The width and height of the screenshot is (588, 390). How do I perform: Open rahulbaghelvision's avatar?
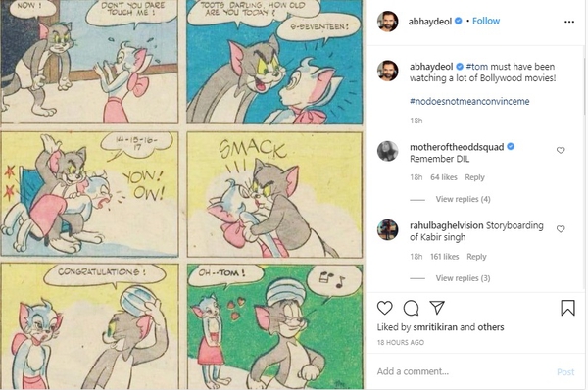click(x=387, y=229)
